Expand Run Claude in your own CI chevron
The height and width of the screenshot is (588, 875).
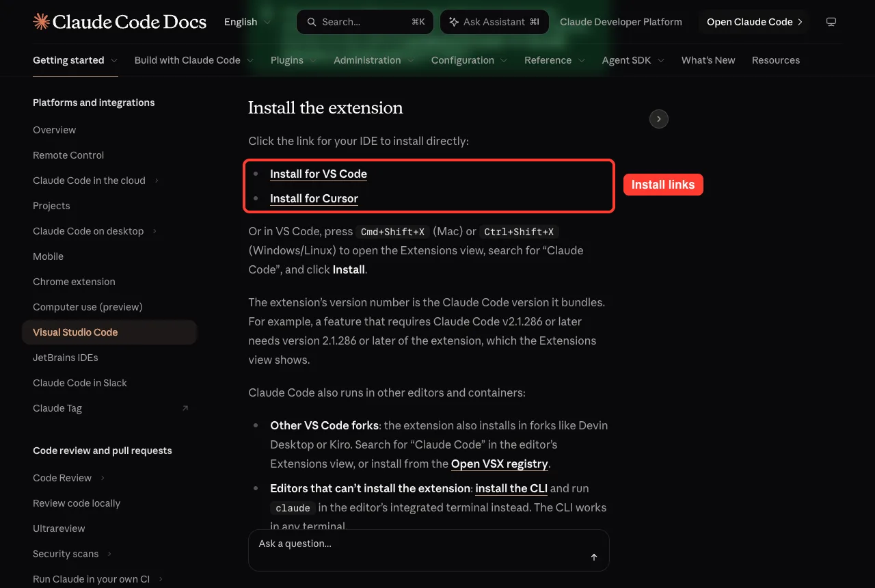[161, 579]
